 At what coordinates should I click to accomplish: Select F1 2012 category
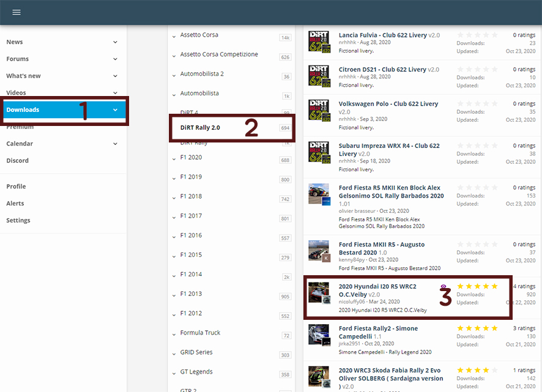(x=191, y=313)
